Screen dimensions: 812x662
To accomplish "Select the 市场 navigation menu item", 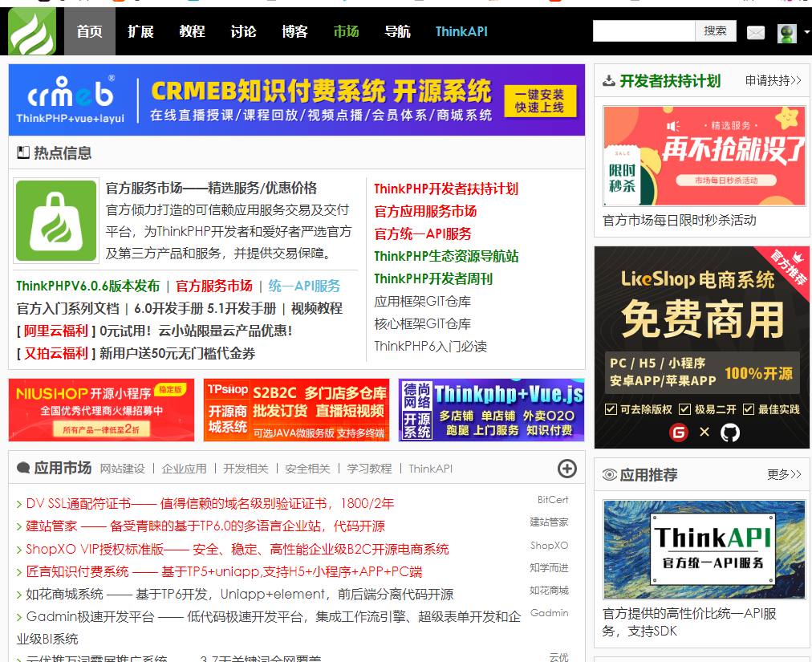I will (347, 31).
